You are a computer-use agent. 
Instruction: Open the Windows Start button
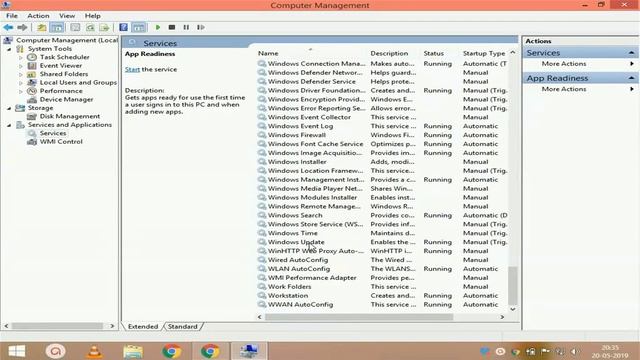click(x=17, y=351)
